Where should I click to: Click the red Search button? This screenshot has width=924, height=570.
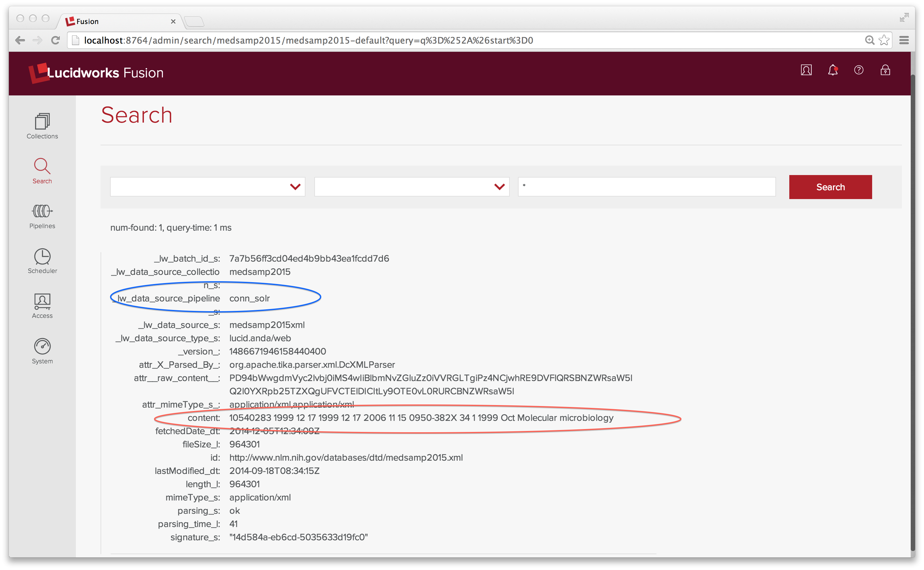click(x=830, y=187)
